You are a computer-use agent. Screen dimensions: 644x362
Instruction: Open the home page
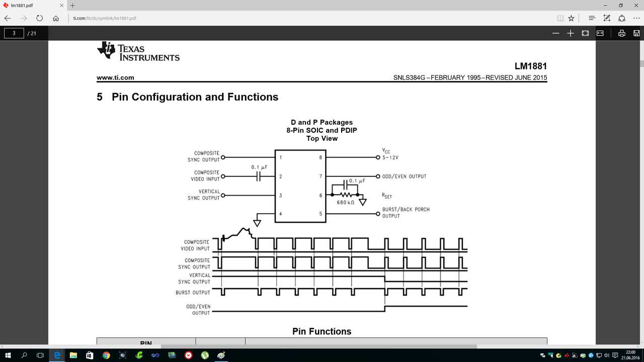click(56, 18)
